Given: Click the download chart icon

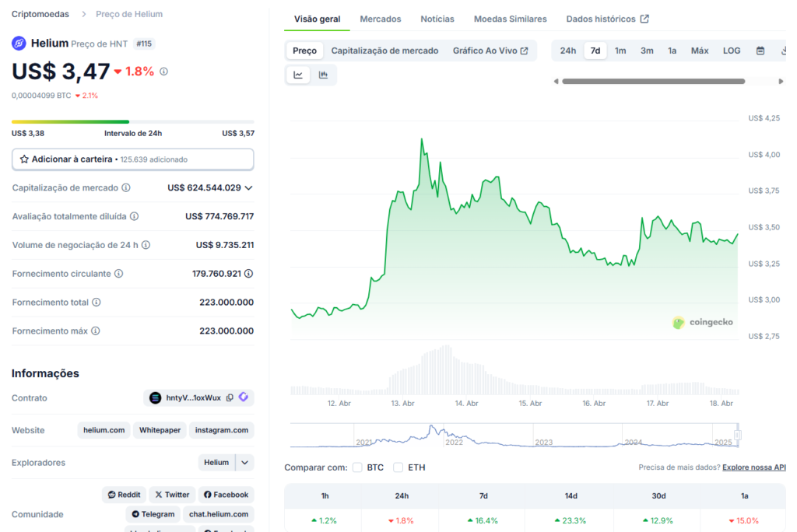Looking at the screenshot, I should pos(784,51).
